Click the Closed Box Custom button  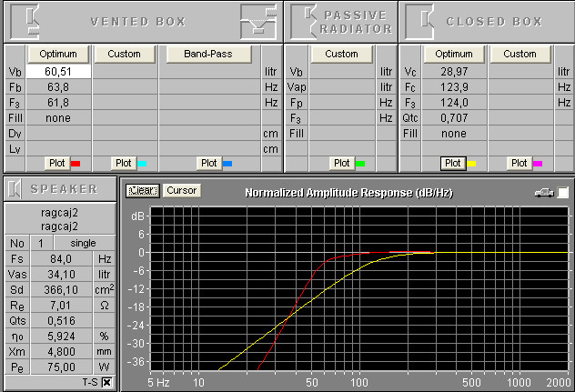tap(520, 54)
